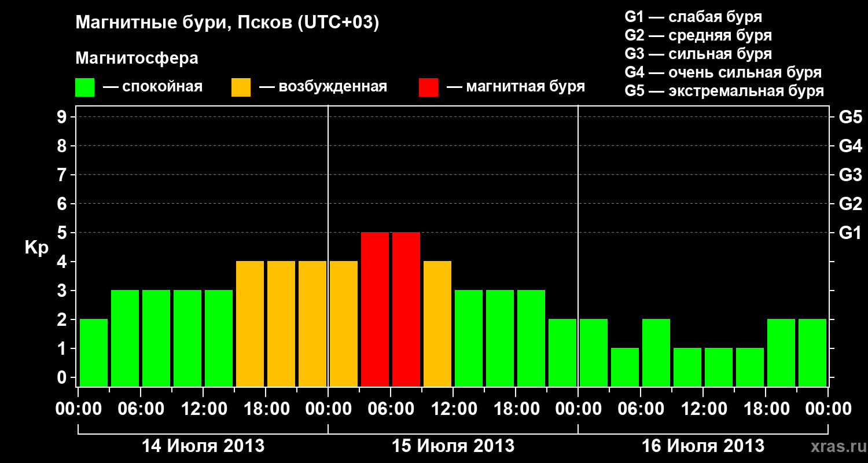Click the right-axis 'G3' tick label
This screenshot has height=463, width=868.
coord(850,175)
